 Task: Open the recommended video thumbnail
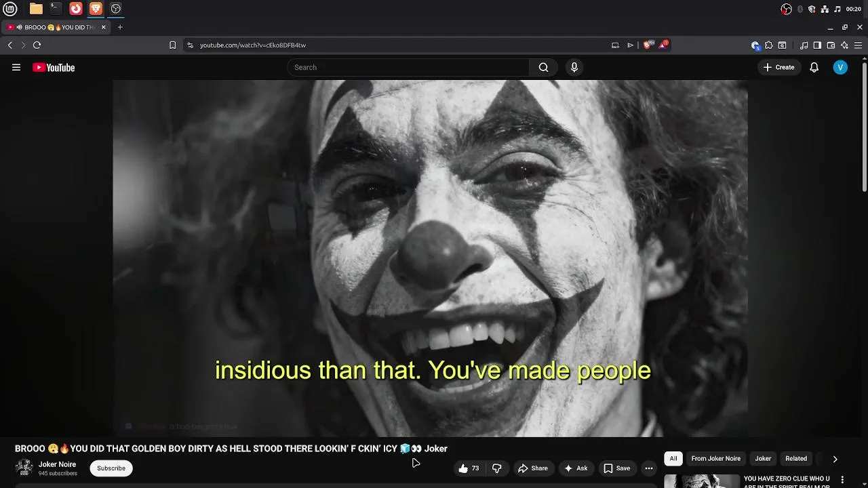coord(702,481)
